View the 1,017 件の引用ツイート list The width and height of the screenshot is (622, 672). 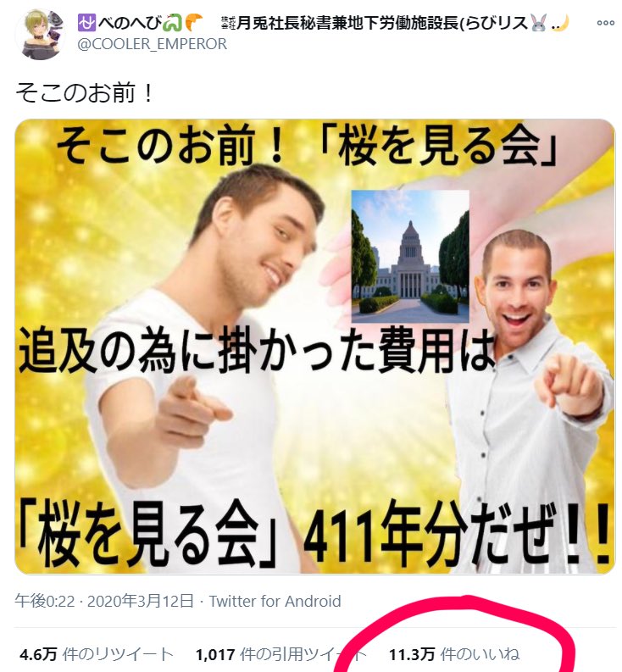pos(280,654)
